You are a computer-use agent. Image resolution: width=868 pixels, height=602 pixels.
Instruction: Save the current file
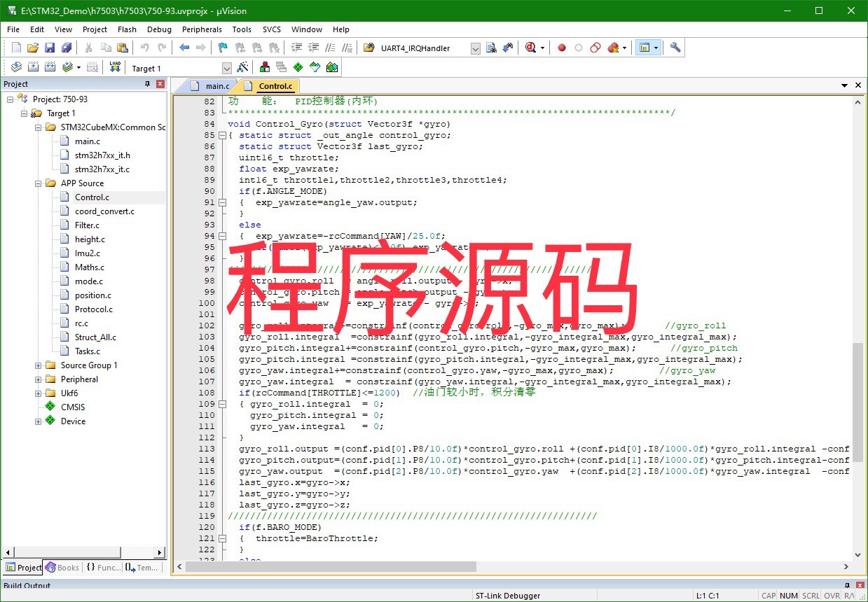click(50, 48)
